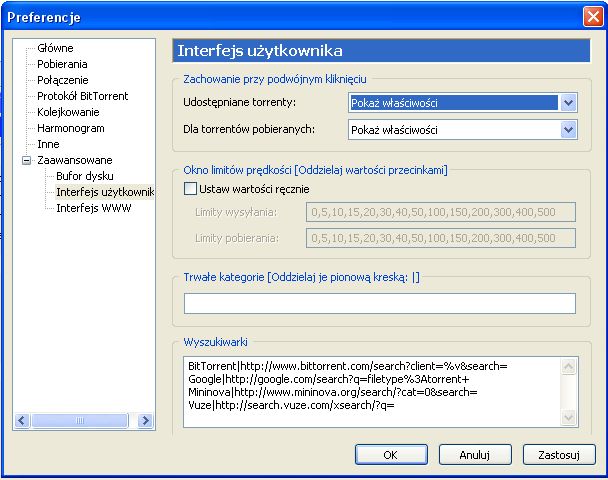Open Interfejs WWW settings
Screen dimensions: 608x480
click(x=93, y=208)
